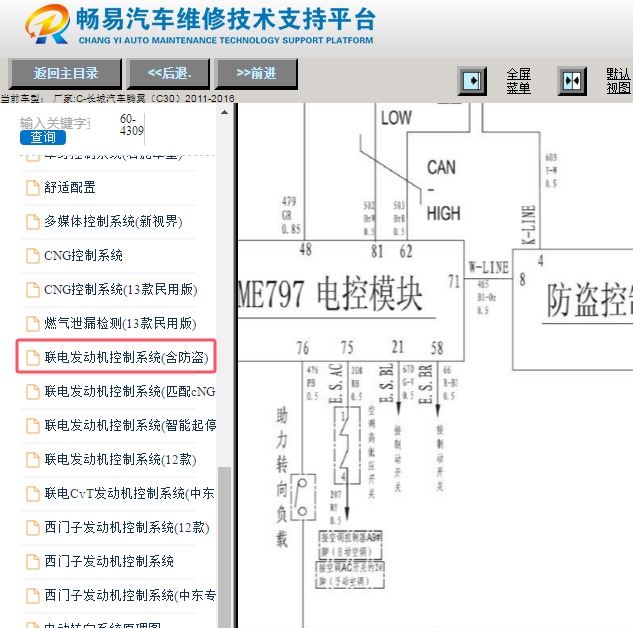Click the full-screen arrow icon button
This screenshot has height=628, width=633.
click(x=472, y=81)
